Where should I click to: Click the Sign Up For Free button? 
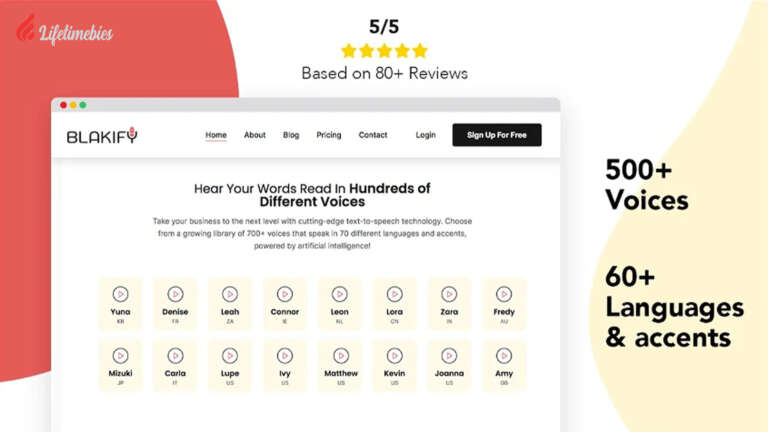pyautogui.click(x=497, y=135)
